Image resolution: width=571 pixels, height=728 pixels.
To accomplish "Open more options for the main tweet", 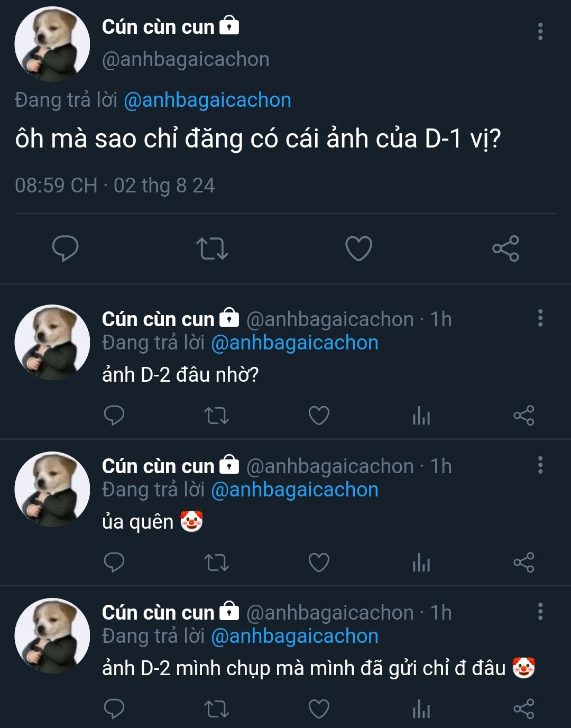I will coord(540,32).
